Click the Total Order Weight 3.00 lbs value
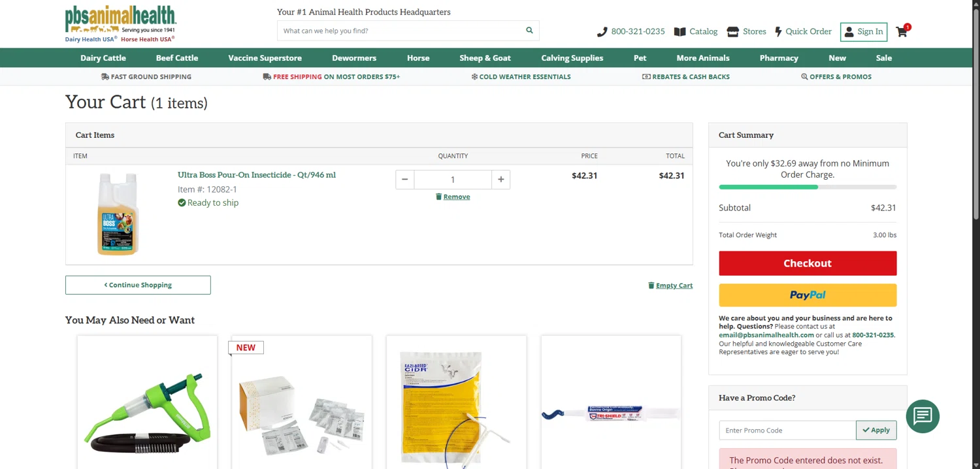 point(885,235)
